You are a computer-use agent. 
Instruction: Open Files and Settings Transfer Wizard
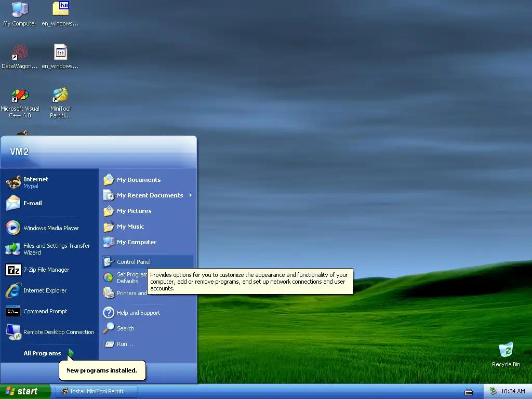(50, 249)
